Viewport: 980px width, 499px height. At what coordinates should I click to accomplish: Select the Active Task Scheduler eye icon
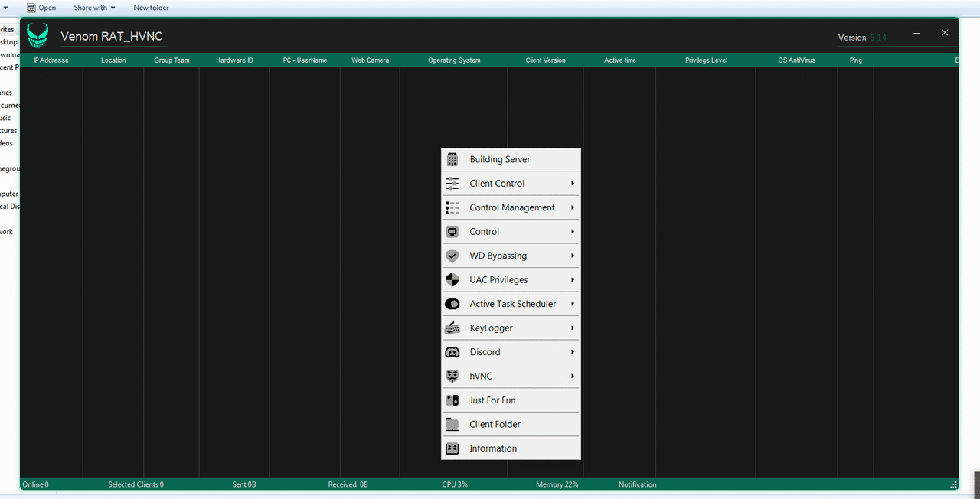coord(454,304)
